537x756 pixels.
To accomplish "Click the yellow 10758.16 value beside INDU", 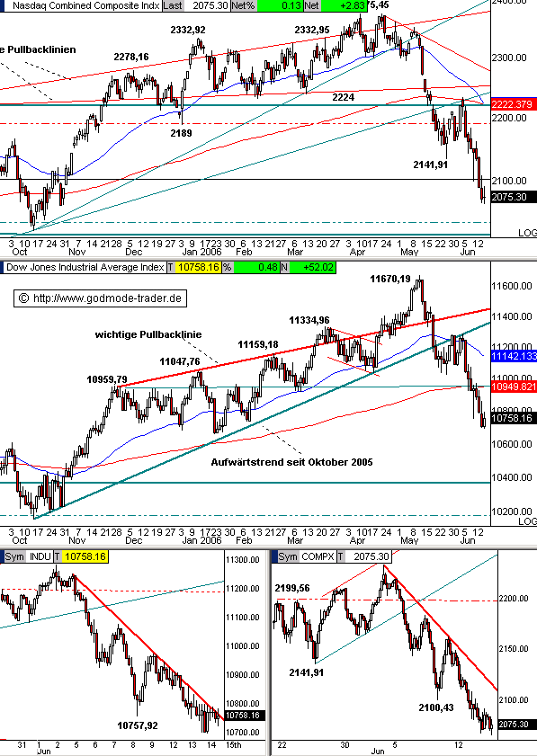I will (85, 556).
